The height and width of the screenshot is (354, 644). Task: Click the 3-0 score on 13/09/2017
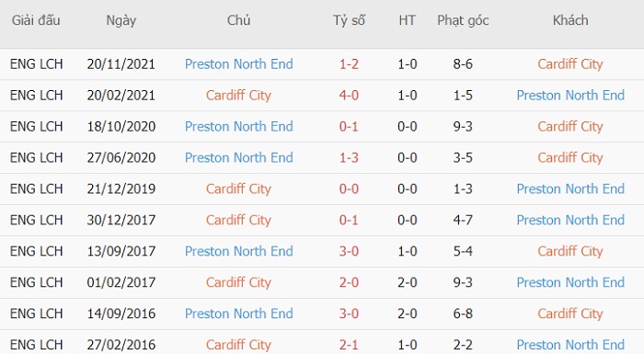coord(349,251)
